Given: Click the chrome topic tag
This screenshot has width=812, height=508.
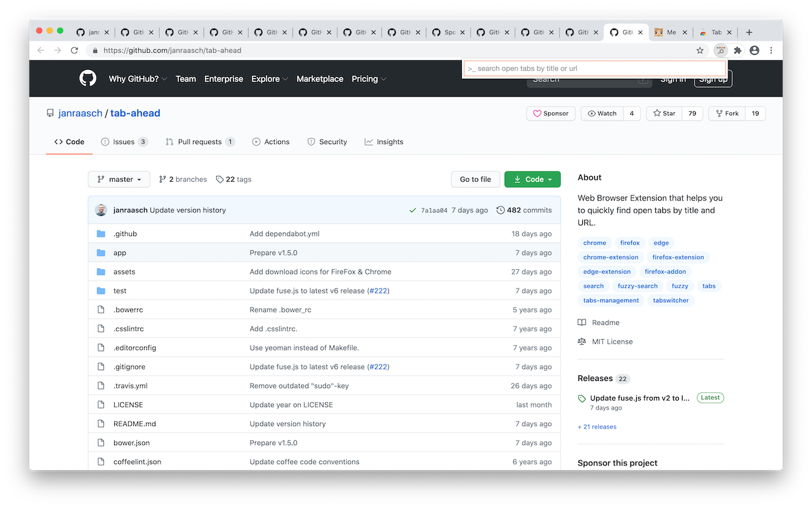Looking at the screenshot, I should 594,243.
